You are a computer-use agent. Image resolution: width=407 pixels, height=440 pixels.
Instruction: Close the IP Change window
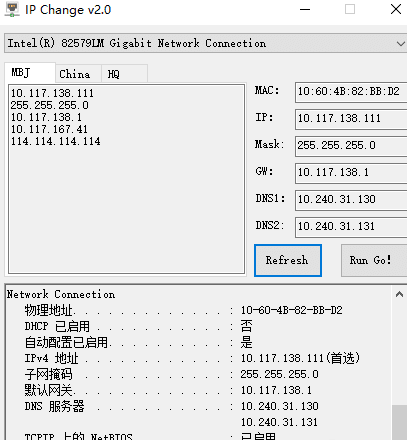pos(396,9)
